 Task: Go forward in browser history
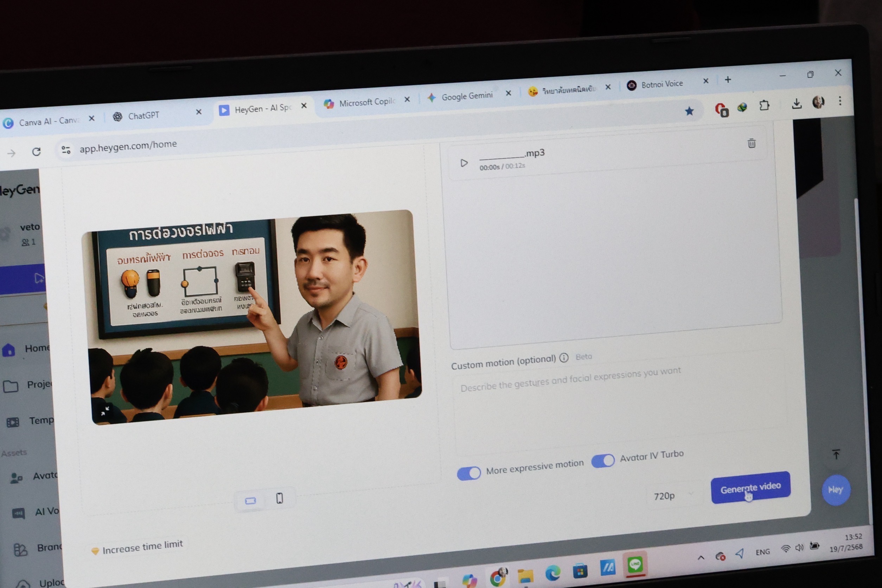(x=11, y=153)
